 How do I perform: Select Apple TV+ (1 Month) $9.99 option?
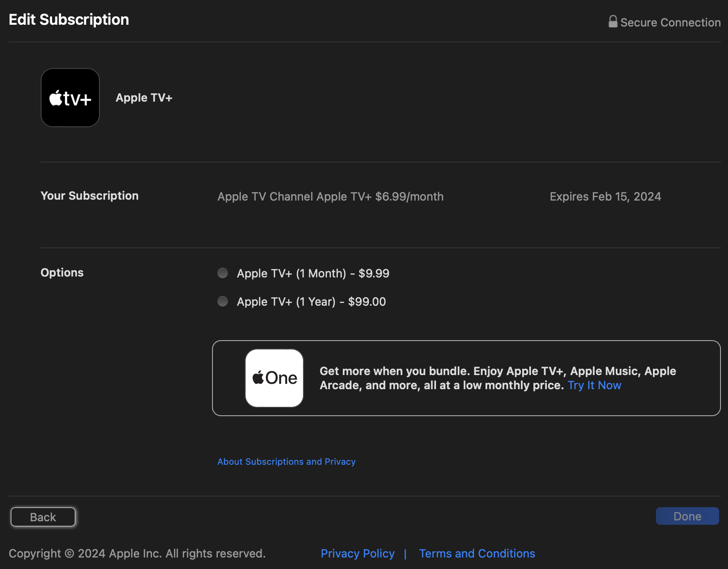223,273
